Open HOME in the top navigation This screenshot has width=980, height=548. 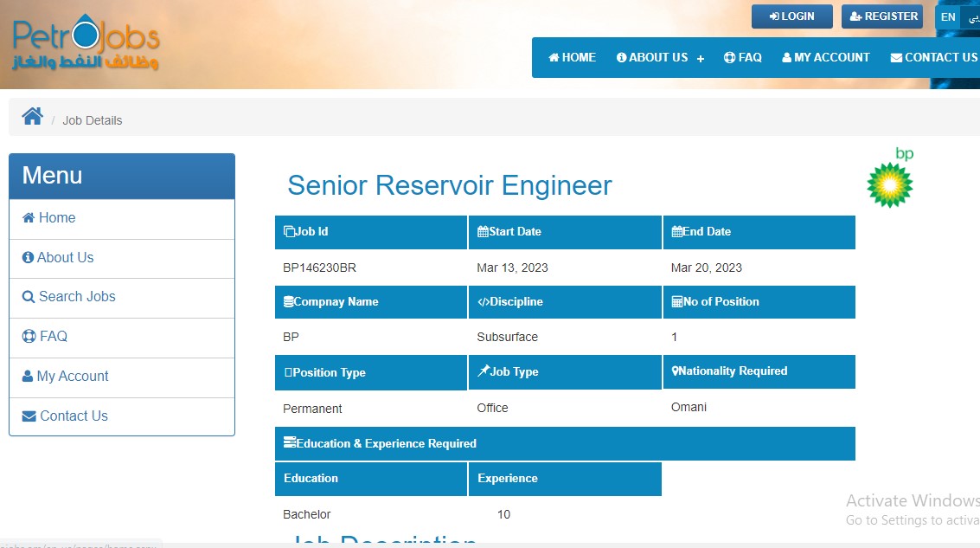point(572,58)
